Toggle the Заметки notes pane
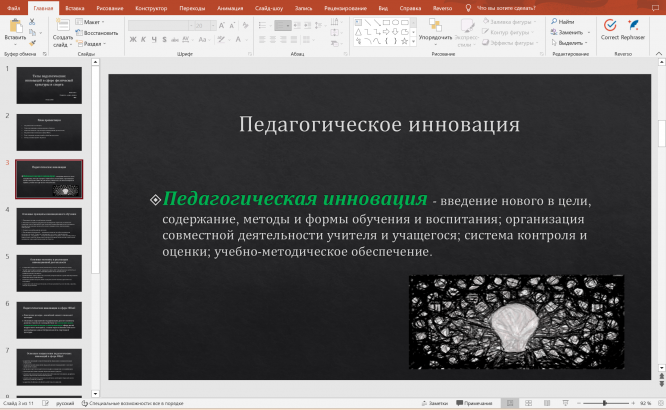The width and height of the screenshot is (666, 410). [435, 402]
